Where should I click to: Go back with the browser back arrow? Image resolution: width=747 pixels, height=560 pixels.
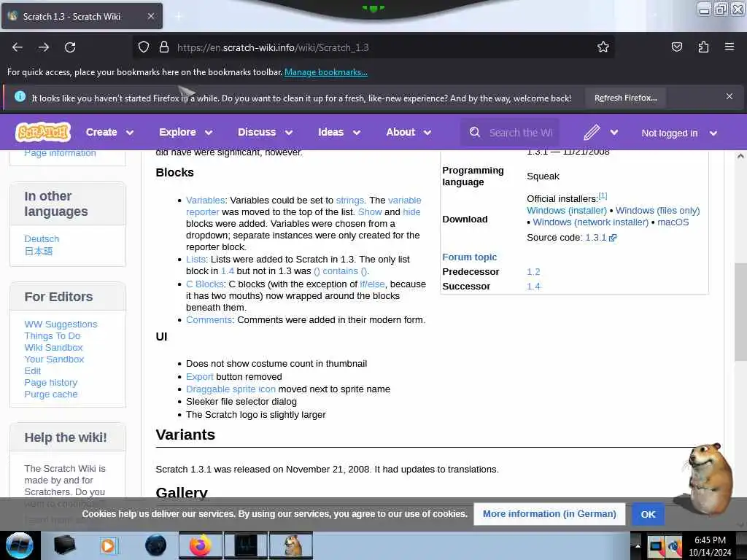tap(18, 47)
